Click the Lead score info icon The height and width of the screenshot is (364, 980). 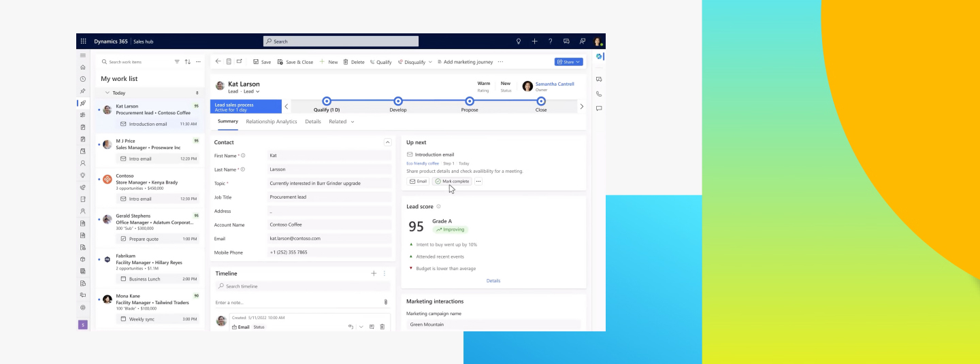(438, 206)
